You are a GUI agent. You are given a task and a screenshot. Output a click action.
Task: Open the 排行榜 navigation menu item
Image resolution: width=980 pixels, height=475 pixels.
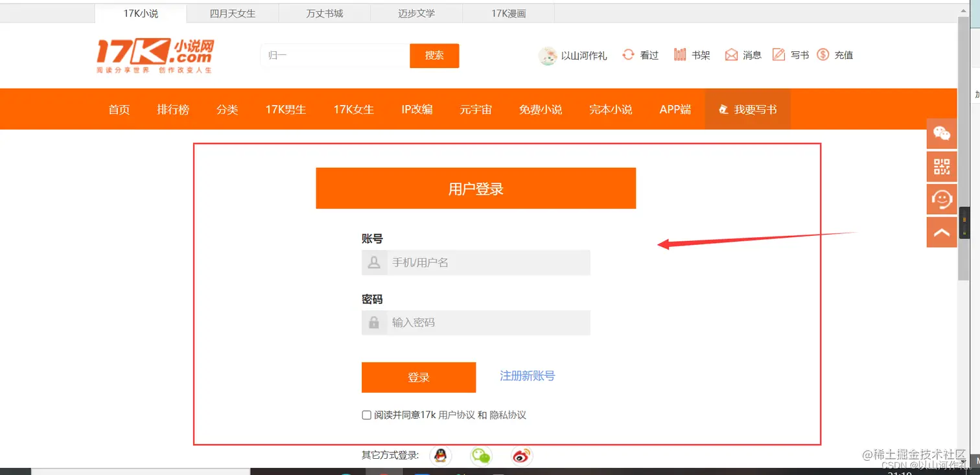pos(173,109)
